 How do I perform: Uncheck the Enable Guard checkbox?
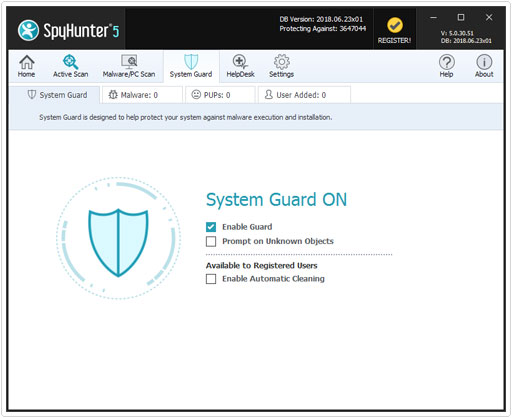click(x=211, y=227)
